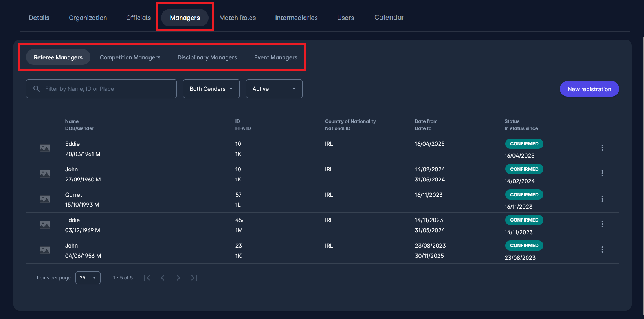Image resolution: width=644 pixels, height=319 pixels.
Task: Go to the first page of results
Action: (x=147, y=278)
